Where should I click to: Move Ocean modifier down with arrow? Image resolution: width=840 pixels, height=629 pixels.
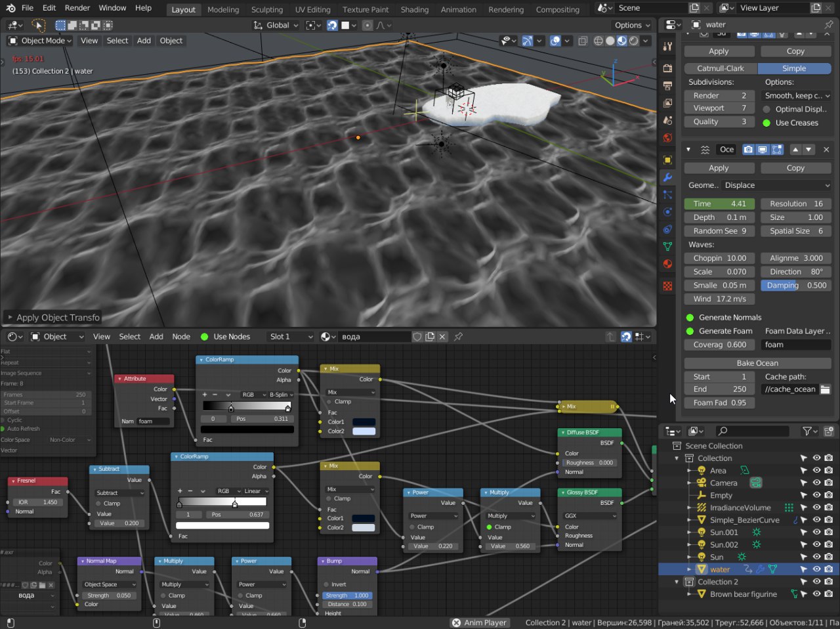(808, 150)
